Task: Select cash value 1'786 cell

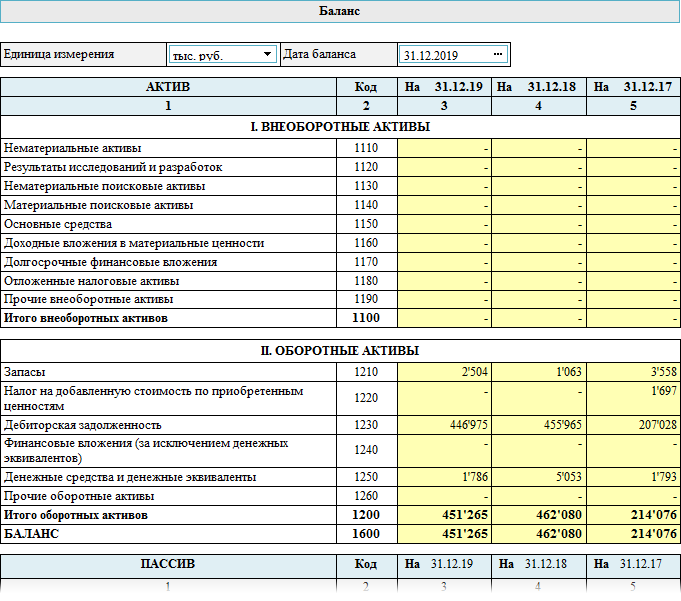Action: pyautogui.click(x=444, y=477)
